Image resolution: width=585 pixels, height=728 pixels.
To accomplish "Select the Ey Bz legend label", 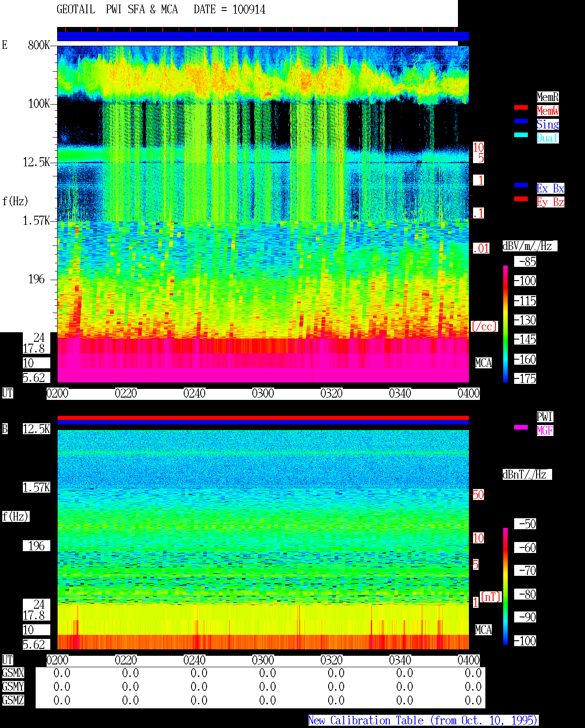I will click(x=550, y=202).
